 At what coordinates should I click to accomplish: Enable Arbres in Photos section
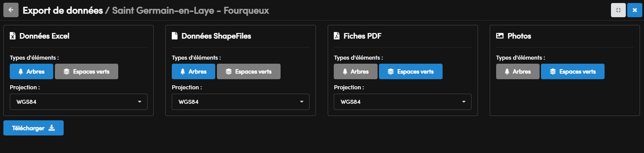(518, 71)
